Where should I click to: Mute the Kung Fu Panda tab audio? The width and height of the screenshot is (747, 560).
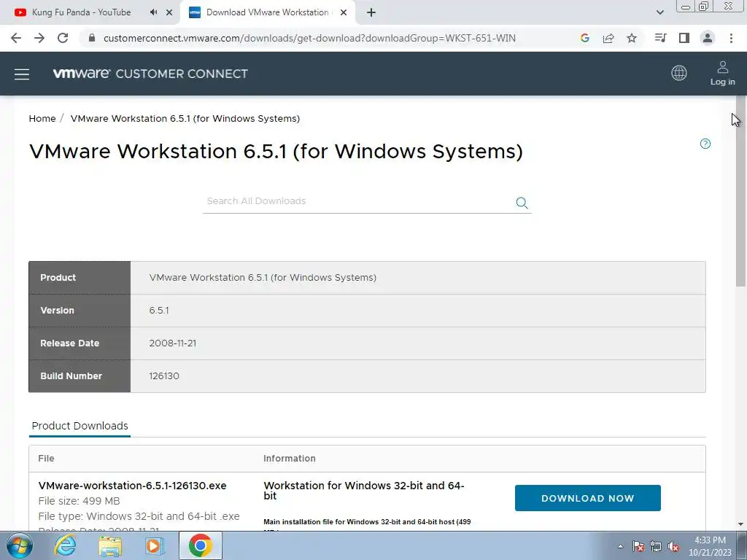click(153, 12)
